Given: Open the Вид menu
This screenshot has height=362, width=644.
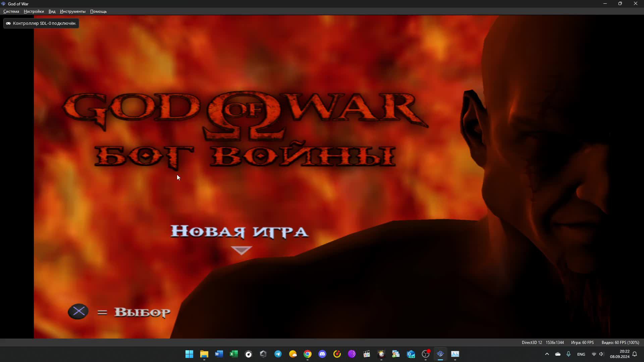Looking at the screenshot, I should tap(52, 11).
